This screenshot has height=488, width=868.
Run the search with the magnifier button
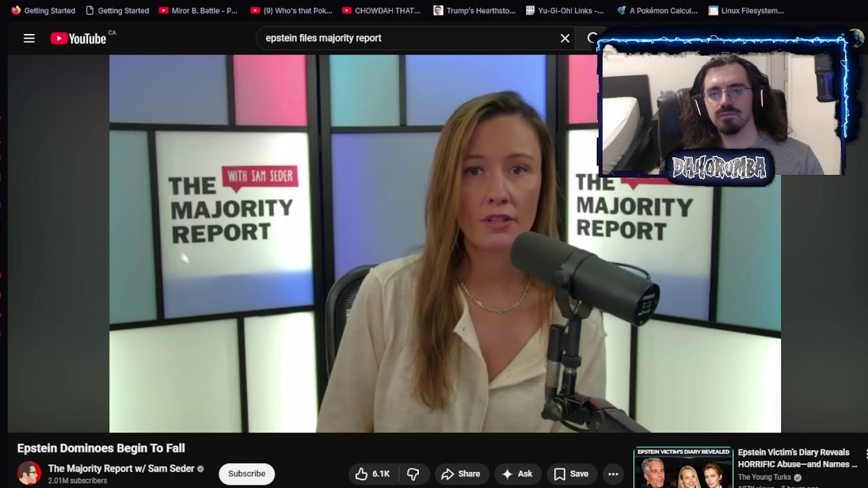(591, 39)
